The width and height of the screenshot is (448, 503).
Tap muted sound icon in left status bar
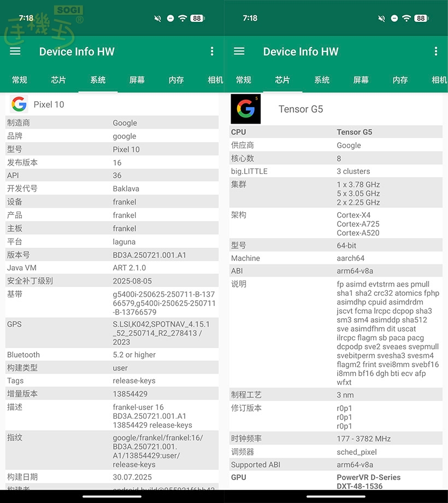click(x=157, y=18)
